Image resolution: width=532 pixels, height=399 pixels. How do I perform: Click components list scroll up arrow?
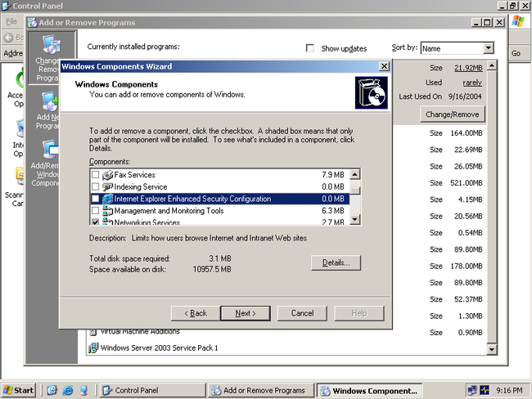(x=355, y=175)
